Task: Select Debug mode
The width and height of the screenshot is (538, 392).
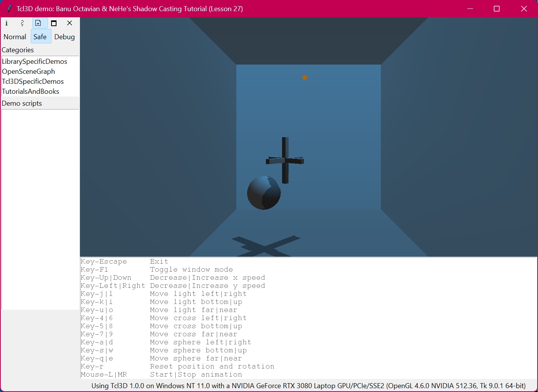Action: click(x=65, y=37)
